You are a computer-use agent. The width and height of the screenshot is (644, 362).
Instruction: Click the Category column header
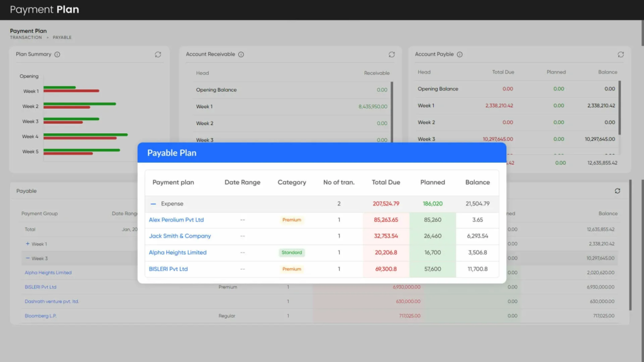pyautogui.click(x=292, y=182)
